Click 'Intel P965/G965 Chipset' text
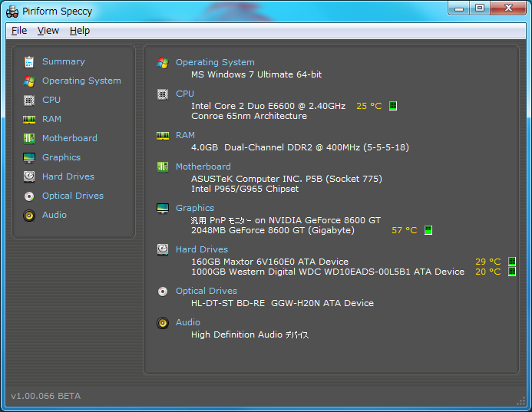Image resolution: width=532 pixels, height=412 pixels. (245, 189)
